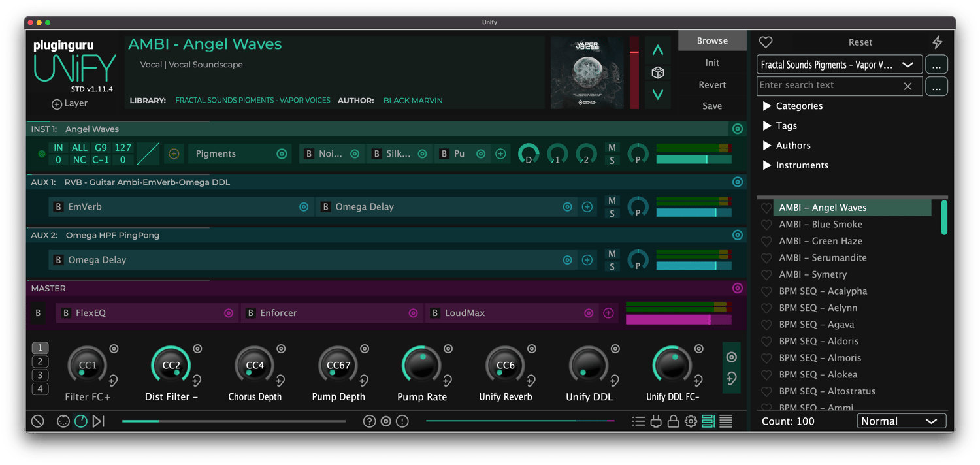Click the Dist Filter - CC2 knob
This screenshot has width=980, height=465.
click(x=171, y=364)
